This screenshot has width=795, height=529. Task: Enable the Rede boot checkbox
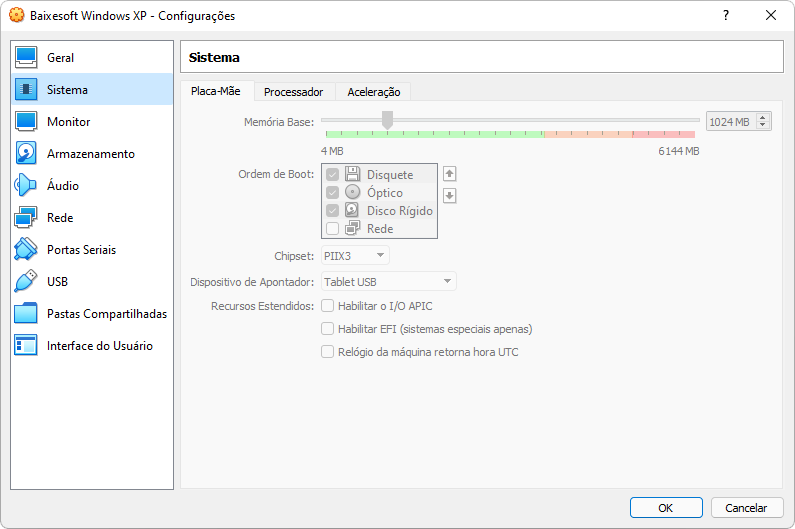click(x=333, y=229)
